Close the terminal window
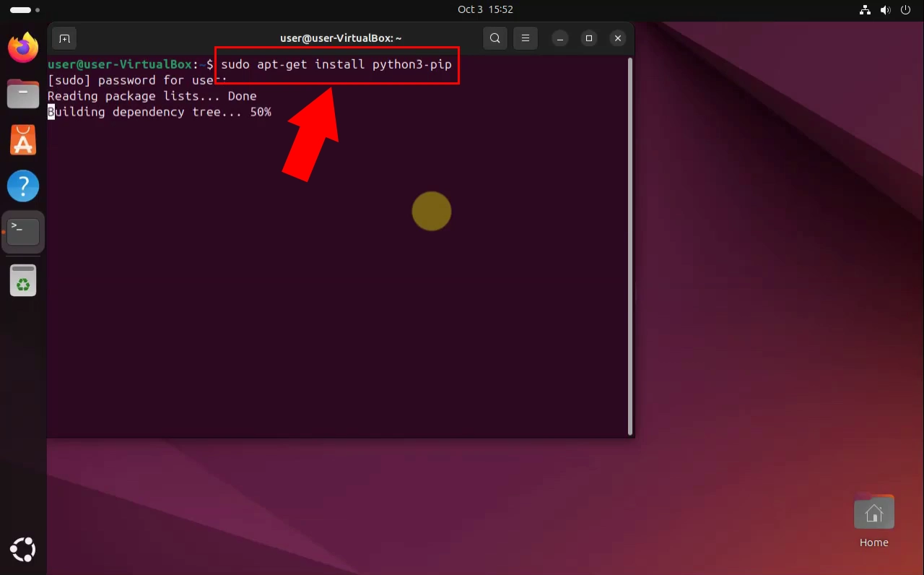This screenshot has width=924, height=575. (x=618, y=38)
